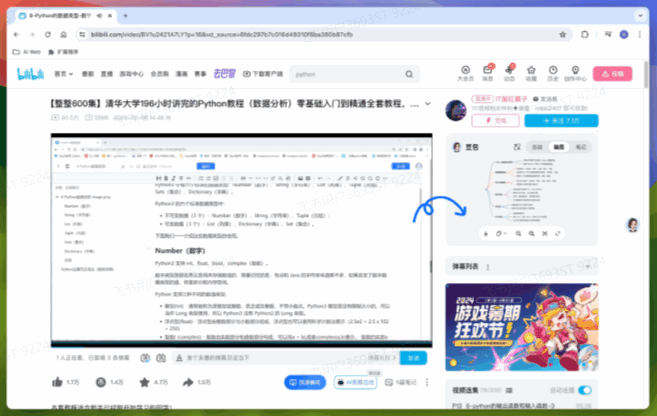Open the 首页 dropdown in header
This screenshot has width=657, height=416.
coord(63,73)
